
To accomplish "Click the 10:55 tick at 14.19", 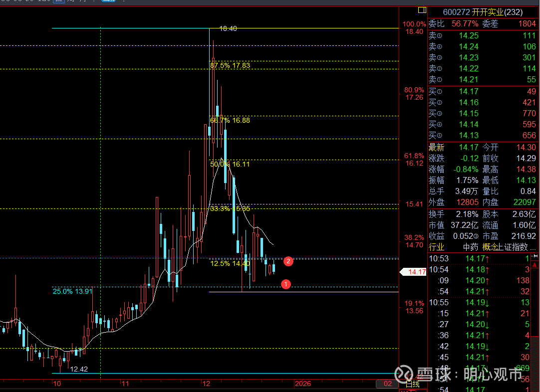I will [x=480, y=303].
